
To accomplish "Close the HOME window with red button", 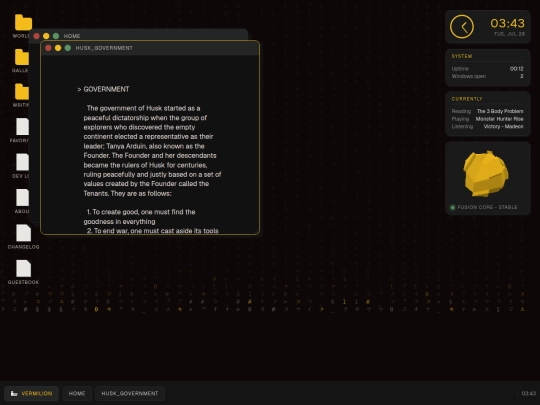I will click(37, 36).
